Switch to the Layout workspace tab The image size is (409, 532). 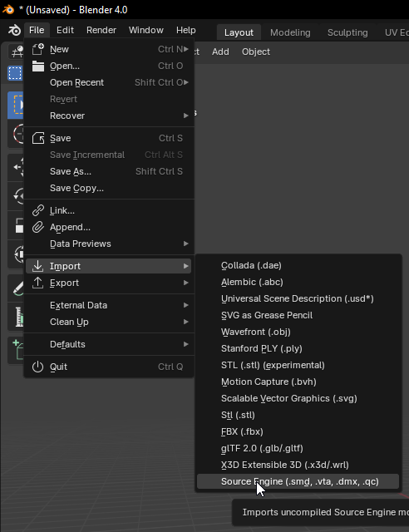239,32
